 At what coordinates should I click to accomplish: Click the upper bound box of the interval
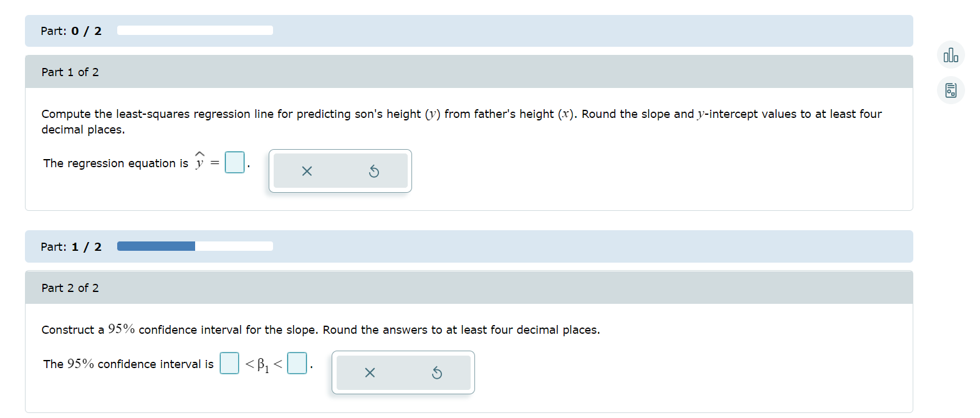(x=296, y=362)
